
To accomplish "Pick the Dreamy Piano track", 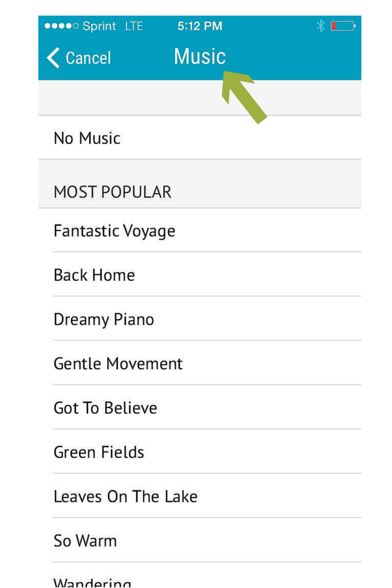I will pyautogui.click(x=200, y=319).
